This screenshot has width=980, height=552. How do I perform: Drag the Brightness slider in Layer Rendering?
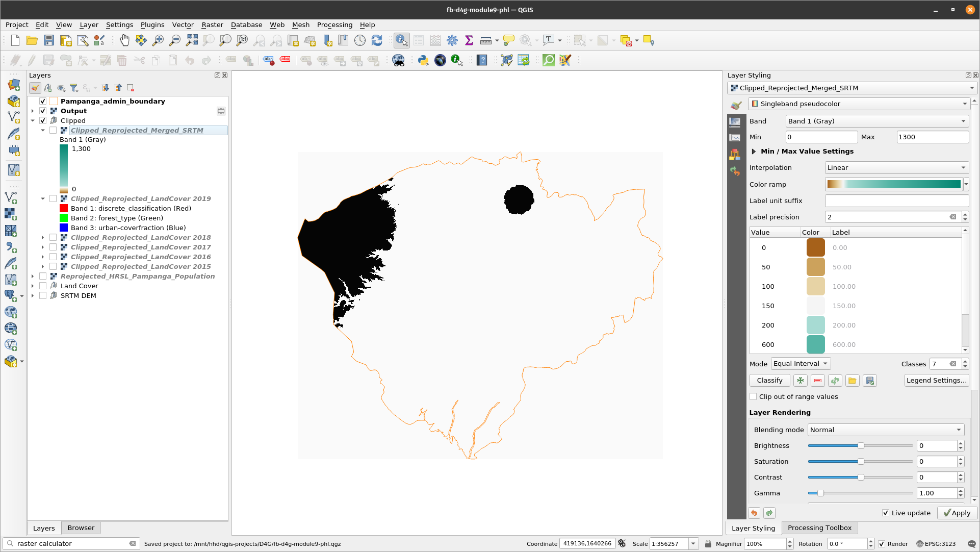861,446
